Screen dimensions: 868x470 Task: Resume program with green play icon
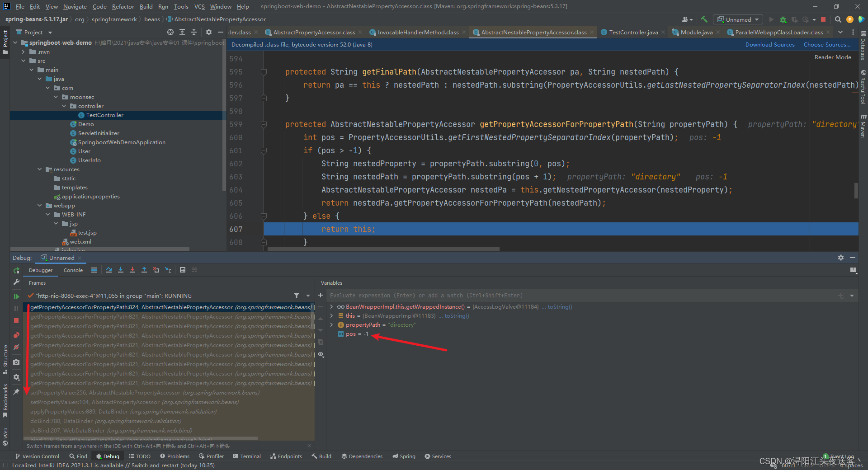click(16, 296)
